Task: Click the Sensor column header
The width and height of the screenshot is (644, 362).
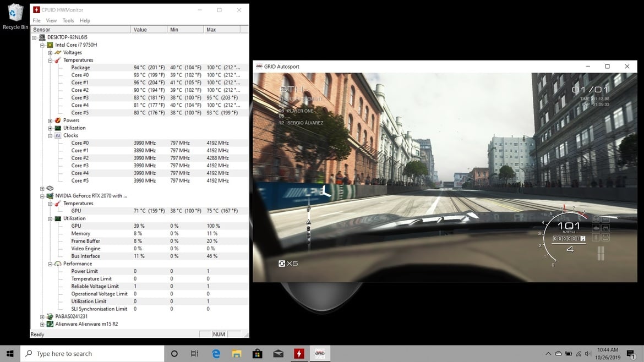Action: 81,30
